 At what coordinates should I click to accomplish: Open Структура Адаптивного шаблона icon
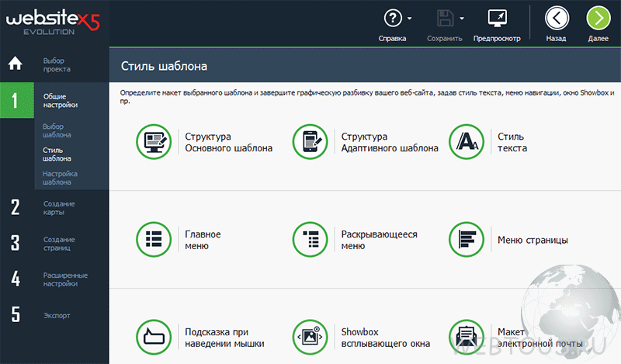click(x=310, y=142)
